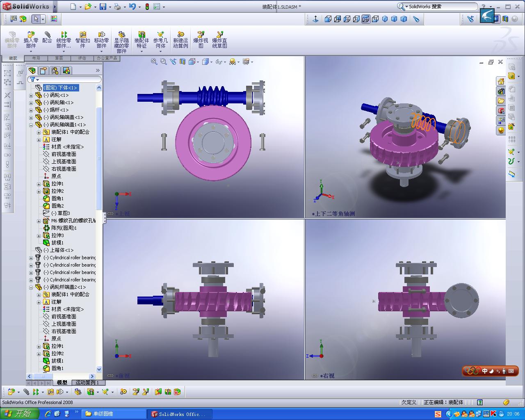Click the color palette grid icon in toolbar
Viewport: 525px width, 420px height.
point(54,19)
